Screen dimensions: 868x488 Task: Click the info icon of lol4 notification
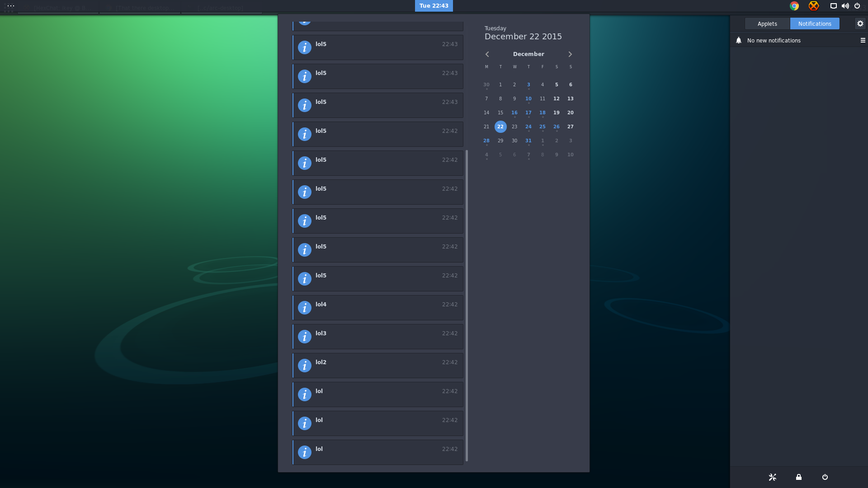tap(305, 308)
